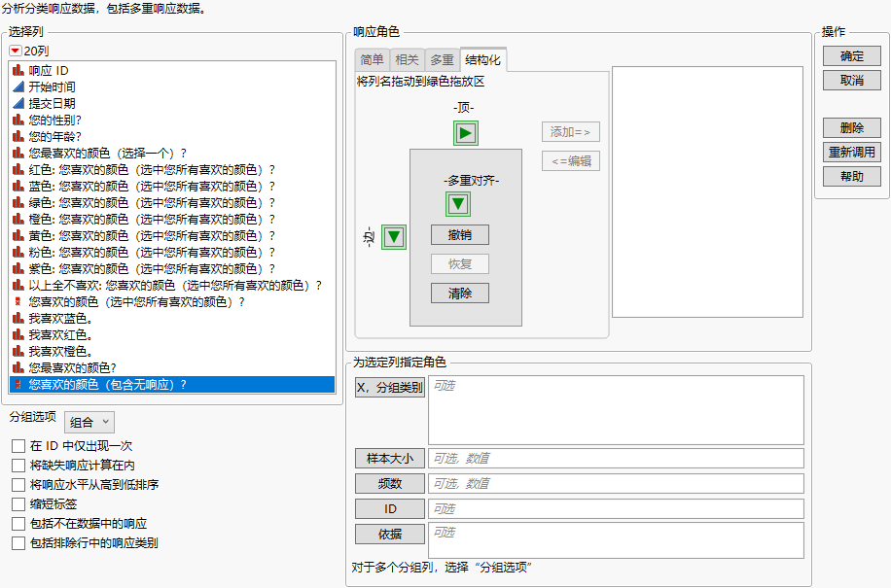Click the nominal bar-chart icon beside 响应 ID

pos(16,68)
